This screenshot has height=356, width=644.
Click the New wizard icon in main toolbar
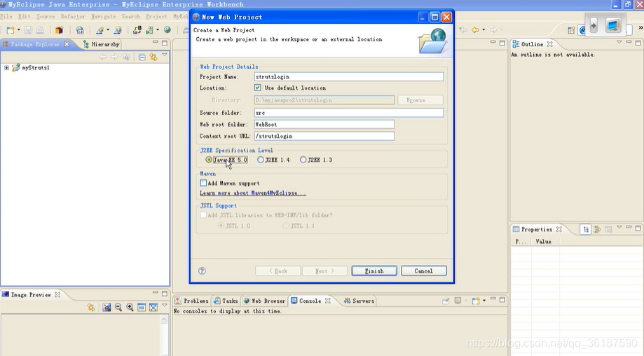click(x=11, y=30)
